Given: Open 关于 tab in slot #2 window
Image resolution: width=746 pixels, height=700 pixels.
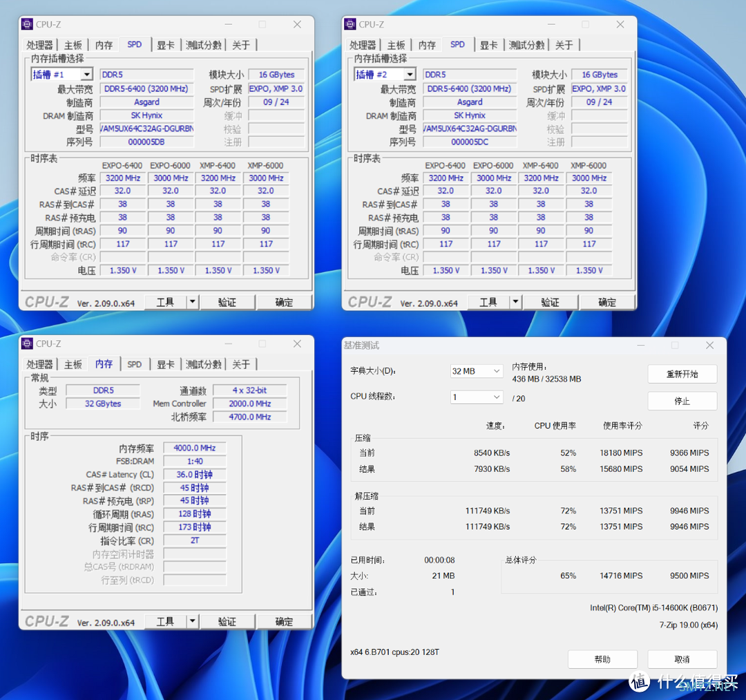Looking at the screenshot, I should [564, 45].
